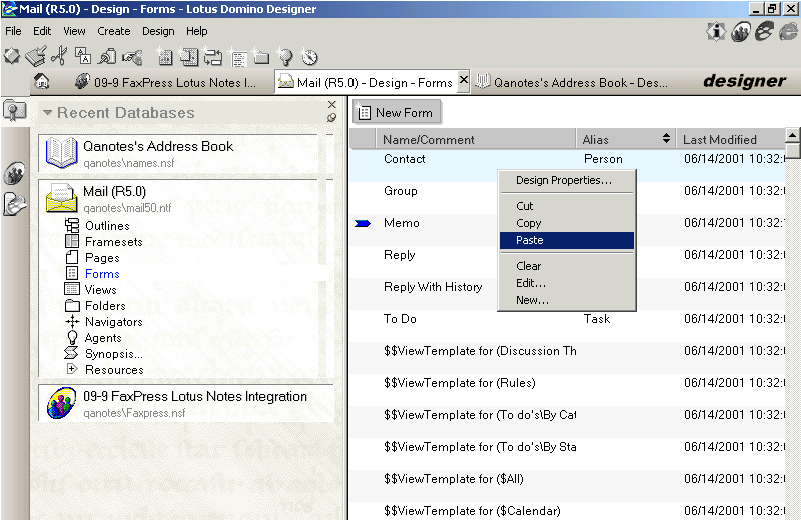The height and width of the screenshot is (520, 801).
Task: Click the FaxPress Lotus Notes Integration database icon
Action: (60, 403)
